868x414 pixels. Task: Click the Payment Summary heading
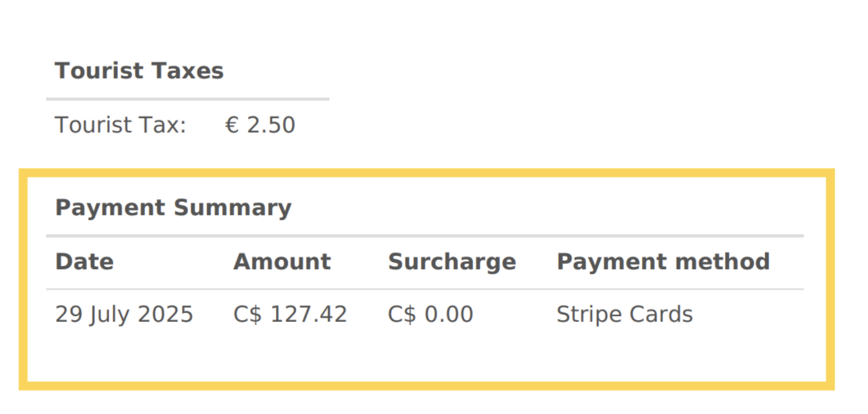point(173,208)
